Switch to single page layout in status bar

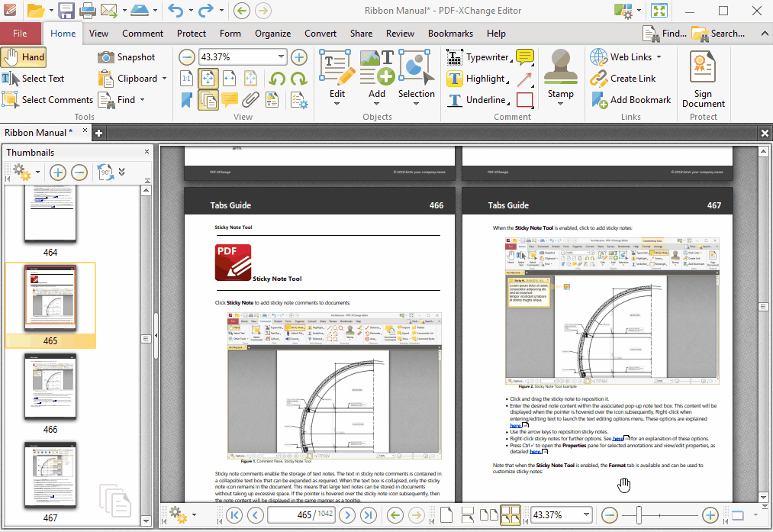pos(446,515)
